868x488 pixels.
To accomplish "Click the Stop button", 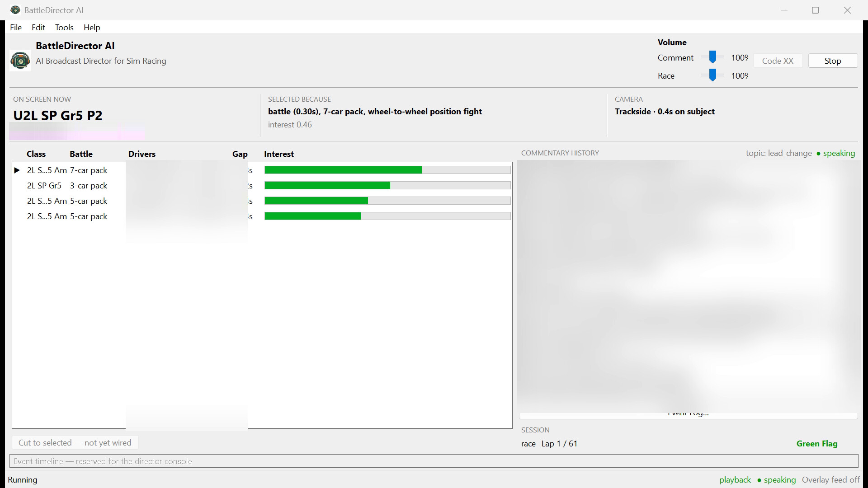I will (x=833, y=61).
